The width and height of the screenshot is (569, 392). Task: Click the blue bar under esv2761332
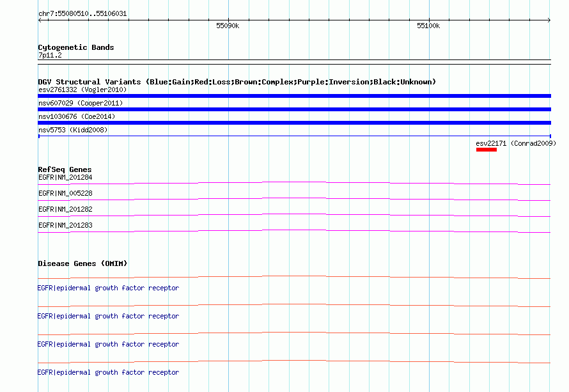[x=294, y=96]
